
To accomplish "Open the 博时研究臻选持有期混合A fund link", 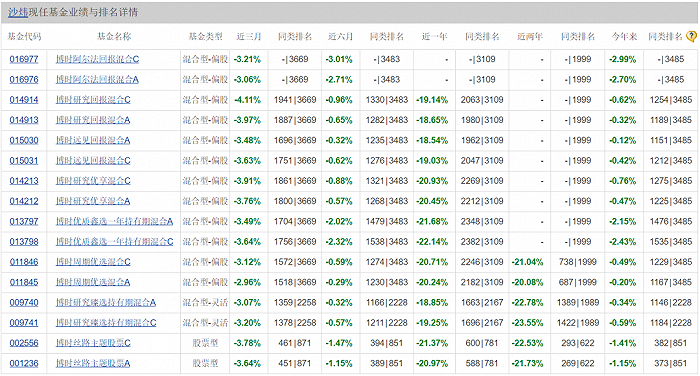I will click(106, 303).
